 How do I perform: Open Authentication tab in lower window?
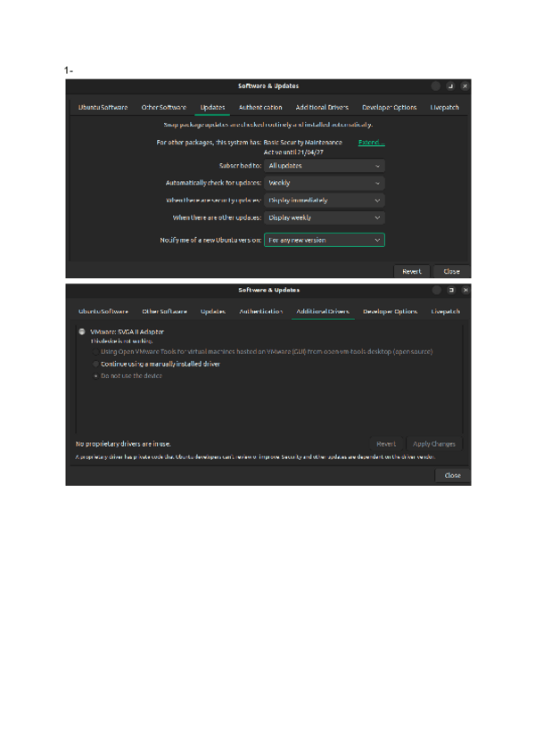[260, 311]
